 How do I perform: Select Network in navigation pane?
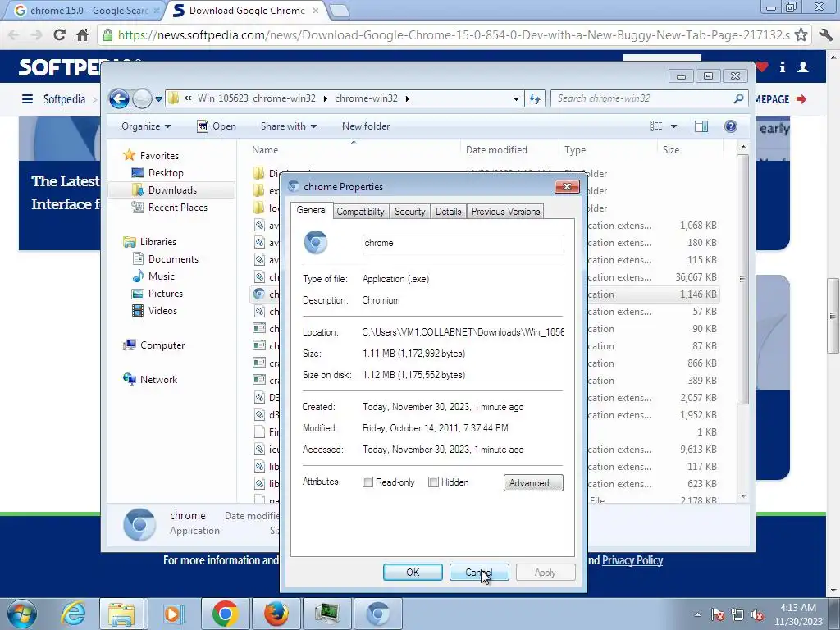(158, 380)
